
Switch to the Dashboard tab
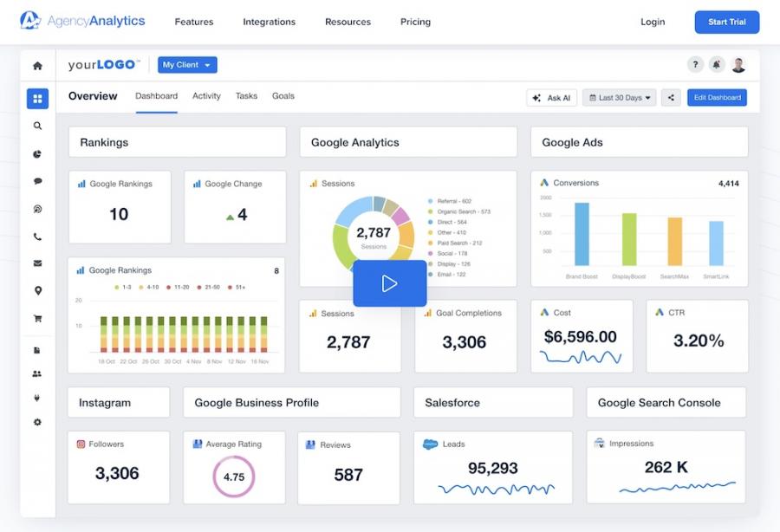pyautogui.click(x=156, y=96)
